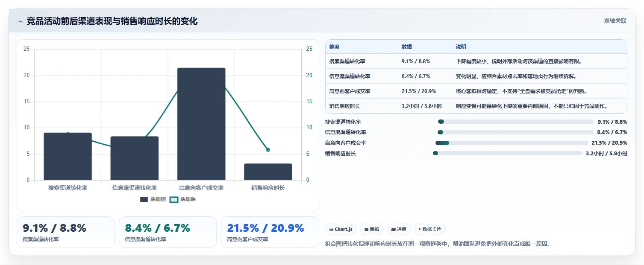Click the 数据卡片 tag chip
The image size is (644, 265).
click(x=430, y=229)
